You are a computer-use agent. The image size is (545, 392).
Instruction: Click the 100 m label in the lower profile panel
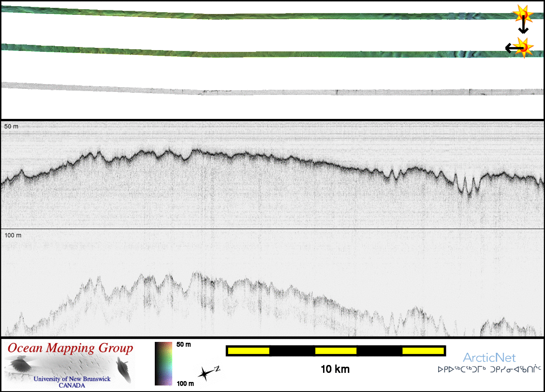[x=13, y=235]
